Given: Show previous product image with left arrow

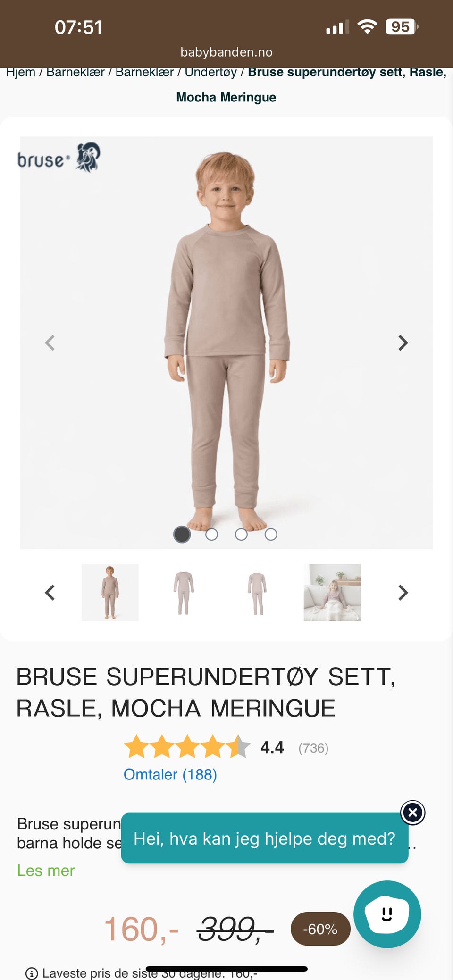Looking at the screenshot, I should point(50,343).
